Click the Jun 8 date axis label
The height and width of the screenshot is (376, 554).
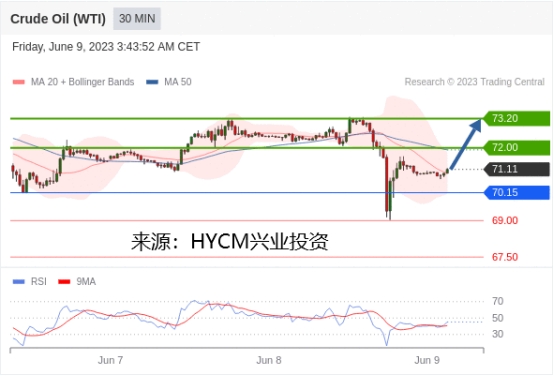269,360
